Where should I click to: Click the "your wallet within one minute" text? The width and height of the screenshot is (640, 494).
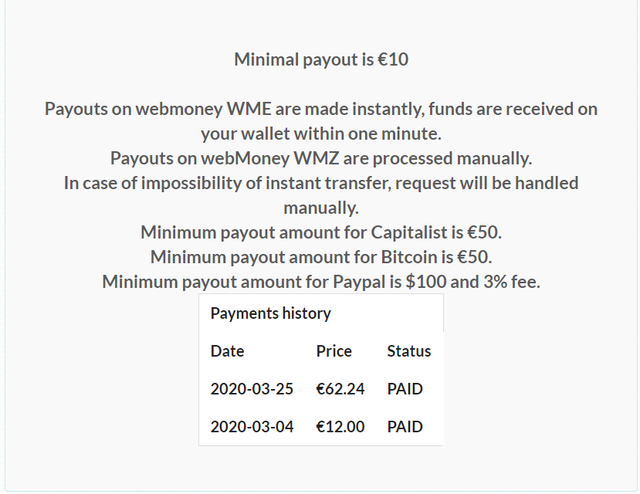coord(321,132)
